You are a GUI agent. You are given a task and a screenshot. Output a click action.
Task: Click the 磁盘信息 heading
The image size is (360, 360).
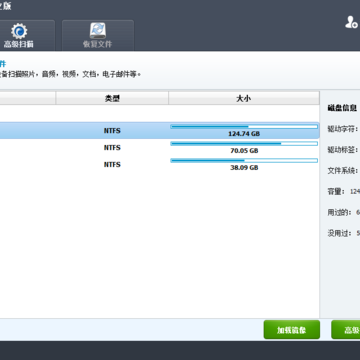point(342,108)
